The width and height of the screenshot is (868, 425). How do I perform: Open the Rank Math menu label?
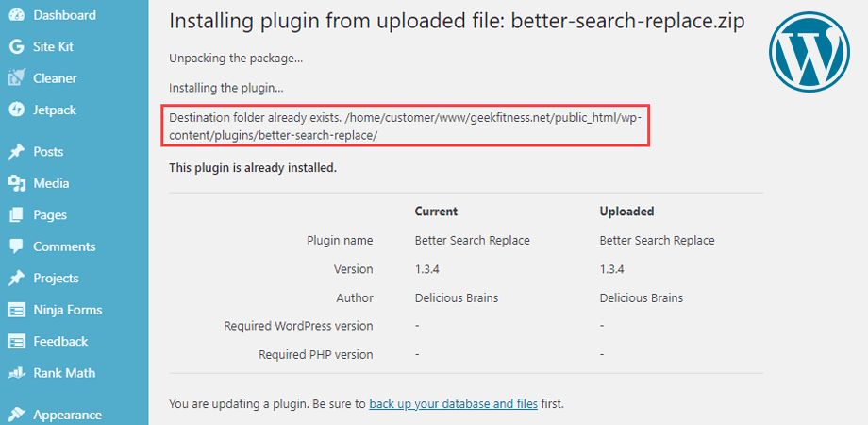pyautogui.click(x=64, y=373)
